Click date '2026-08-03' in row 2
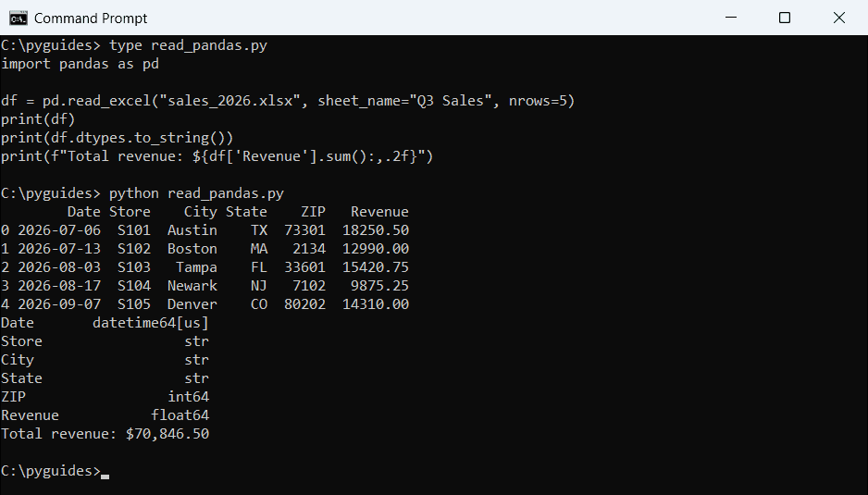Viewport: 868px width, 495px height. tap(59, 267)
